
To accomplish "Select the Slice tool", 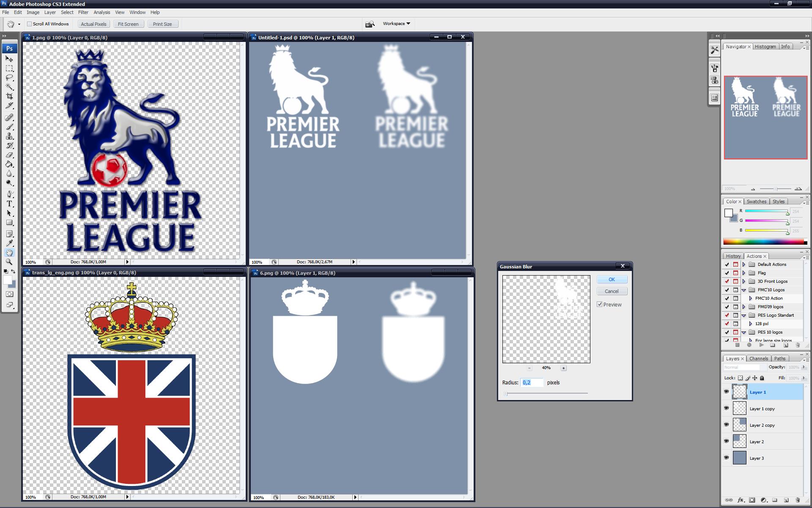I will coord(9,105).
